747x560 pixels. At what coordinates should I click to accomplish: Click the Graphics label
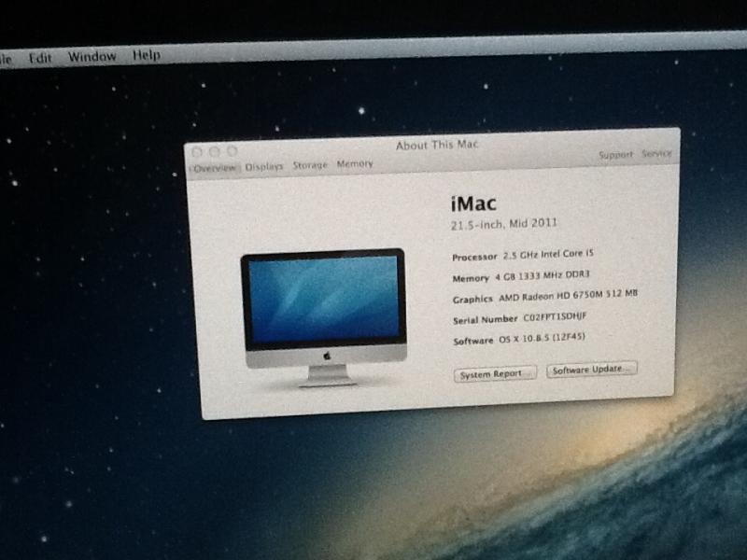pos(472,299)
